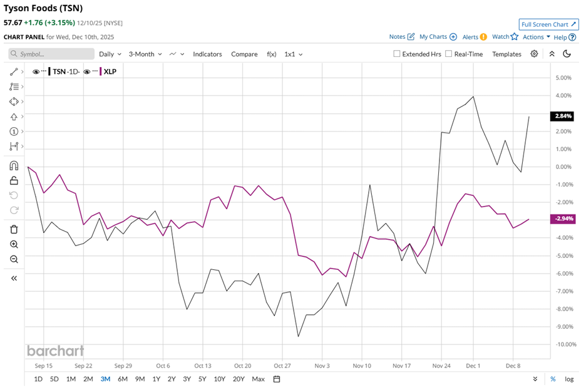Image resolution: width=586 pixels, height=392 pixels.
Task: Select the 1Y time range
Action: [157, 379]
